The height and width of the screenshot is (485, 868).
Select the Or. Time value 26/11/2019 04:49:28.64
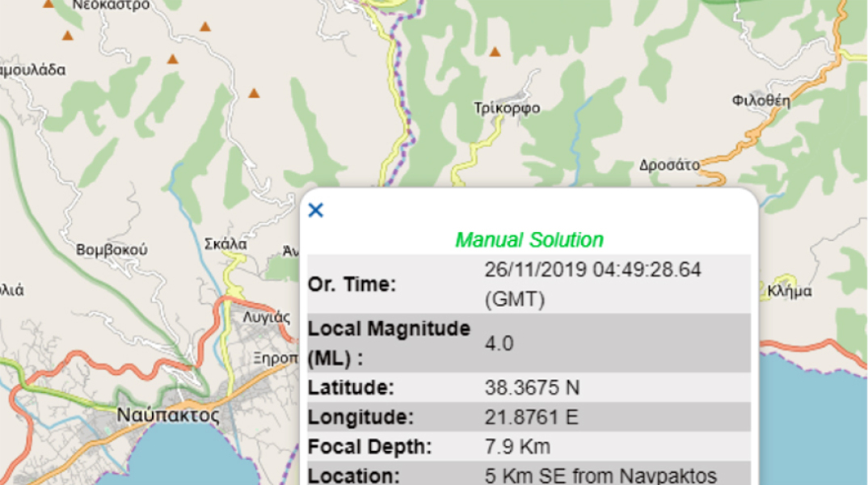tap(592, 270)
